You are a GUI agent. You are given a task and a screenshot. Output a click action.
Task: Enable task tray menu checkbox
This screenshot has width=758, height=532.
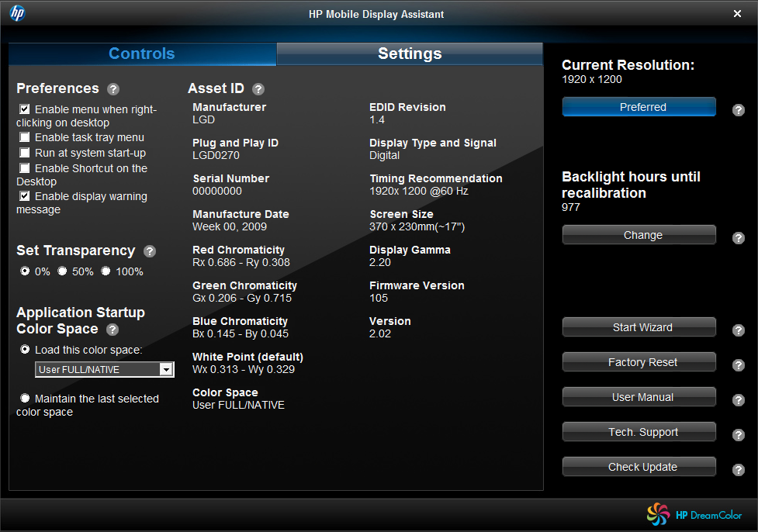coord(25,137)
